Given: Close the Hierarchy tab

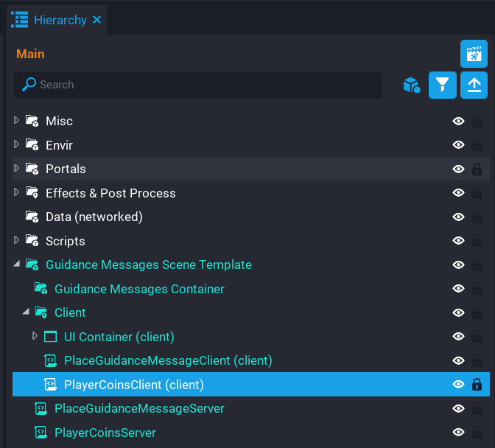Looking at the screenshot, I should [x=96, y=20].
